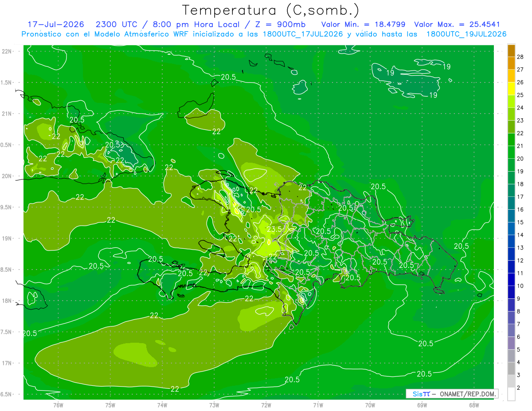Click the legend value '22'

tap(520, 133)
